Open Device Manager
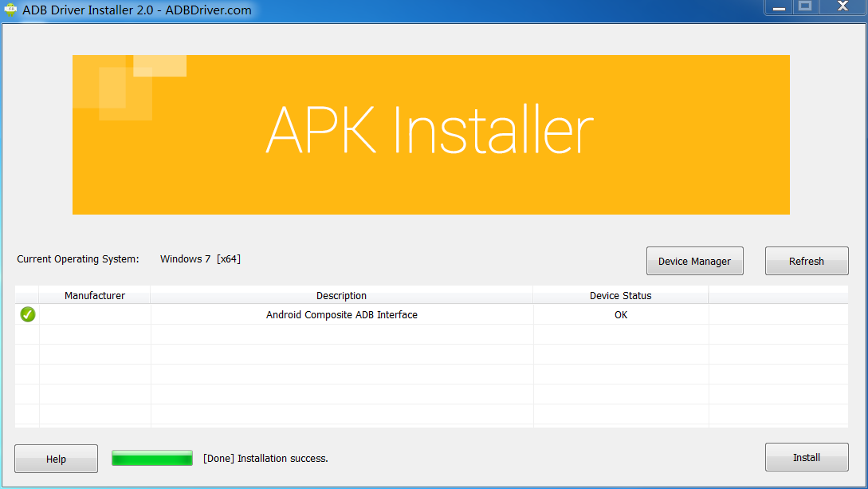This screenshot has width=868, height=489. pos(694,261)
